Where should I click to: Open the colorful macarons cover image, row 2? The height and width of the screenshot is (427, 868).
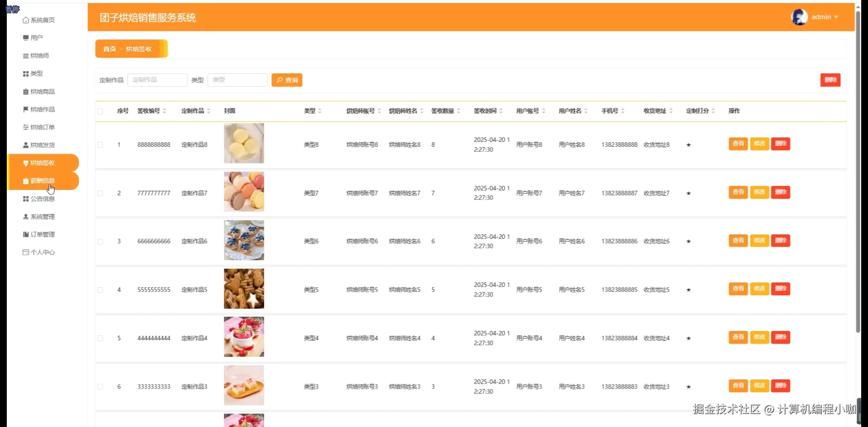(x=244, y=192)
